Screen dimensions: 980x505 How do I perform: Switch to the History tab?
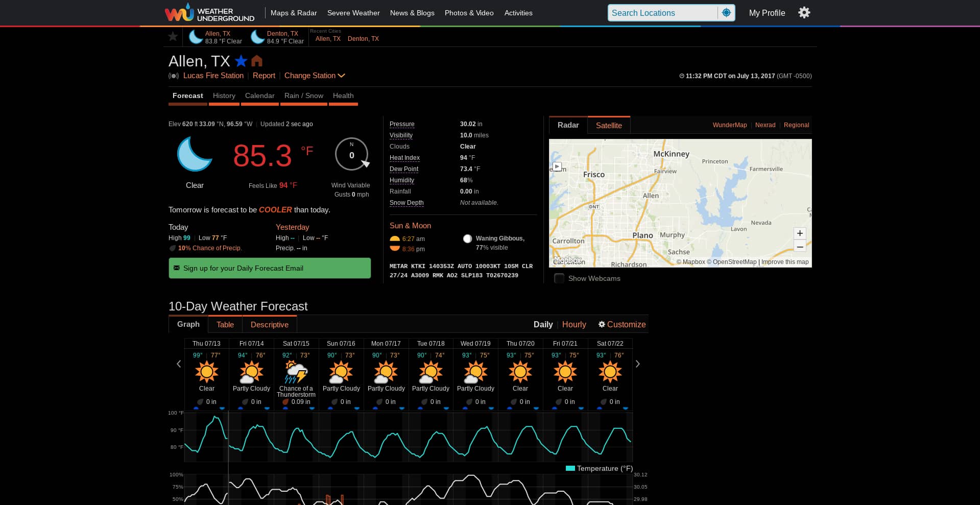coord(224,95)
